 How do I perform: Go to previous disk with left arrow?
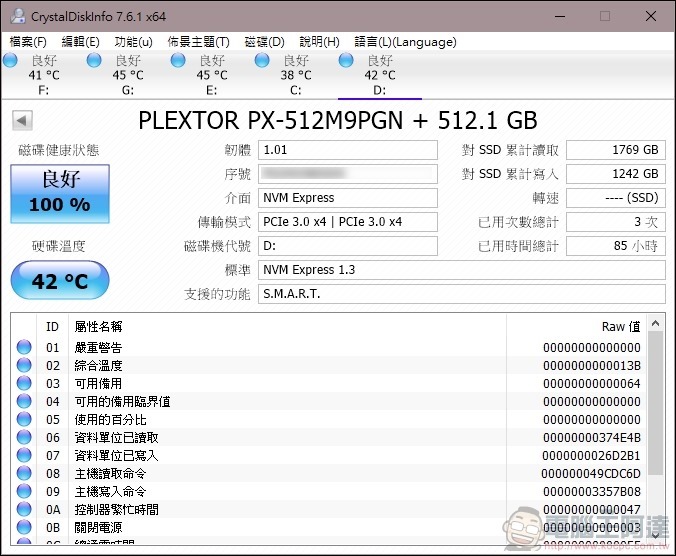[x=22, y=121]
